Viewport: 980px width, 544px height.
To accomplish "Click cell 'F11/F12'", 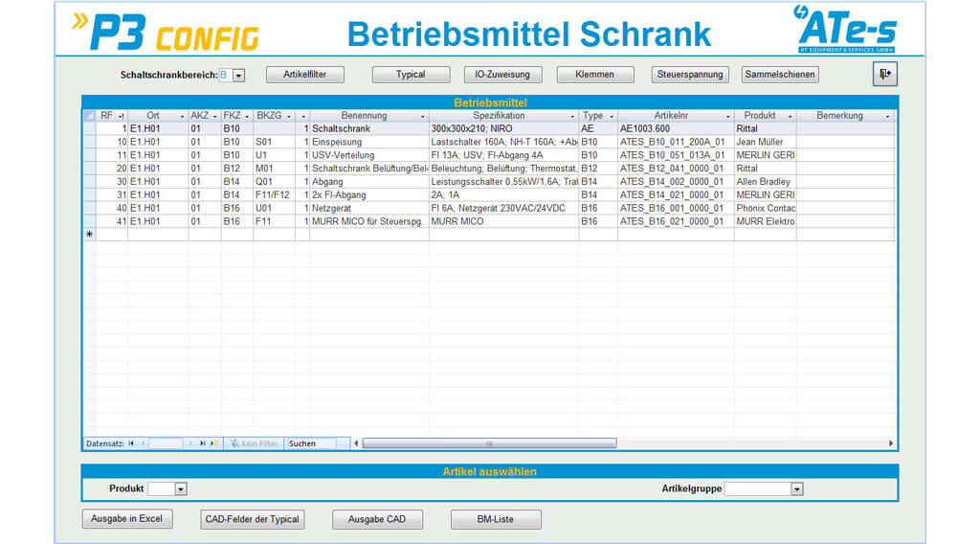I will pos(274,195).
